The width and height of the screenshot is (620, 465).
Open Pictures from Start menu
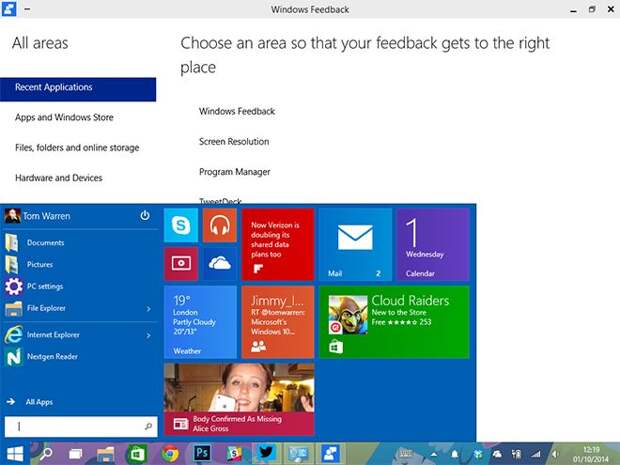pyautogui.click(x=40, y=265)
